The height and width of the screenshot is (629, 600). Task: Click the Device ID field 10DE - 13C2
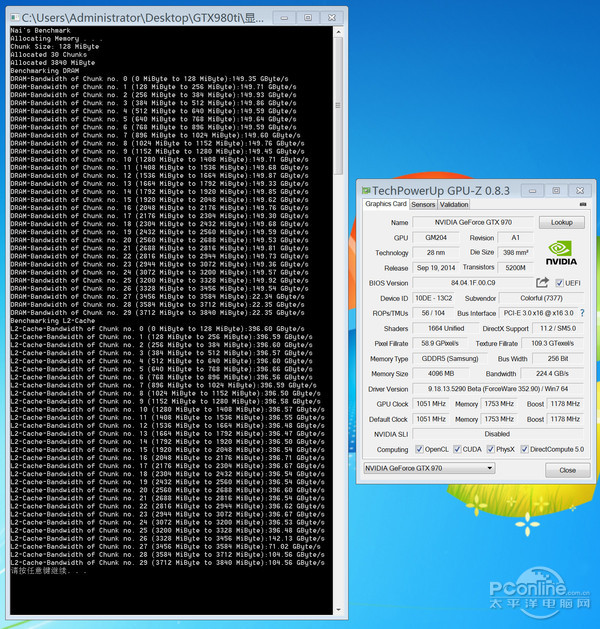[434, 298]
